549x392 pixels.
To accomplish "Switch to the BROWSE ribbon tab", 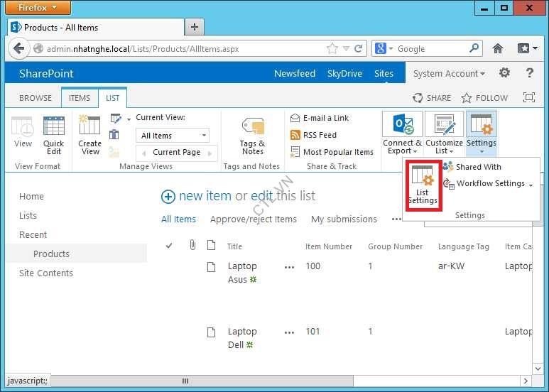I will click(36, 98).
